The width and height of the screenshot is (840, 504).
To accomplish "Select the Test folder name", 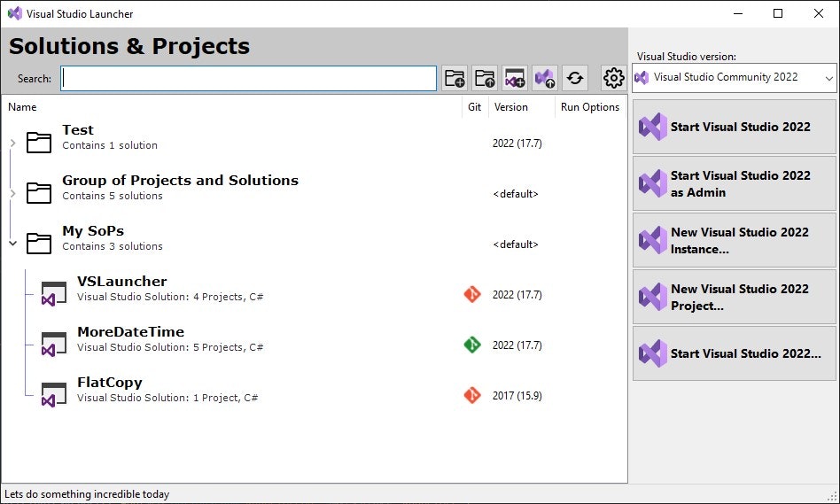I will point(78,129).
